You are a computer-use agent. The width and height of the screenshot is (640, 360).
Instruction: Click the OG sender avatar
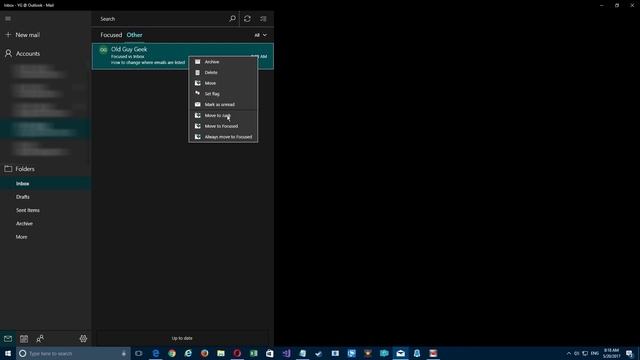[x=103, y=50]
